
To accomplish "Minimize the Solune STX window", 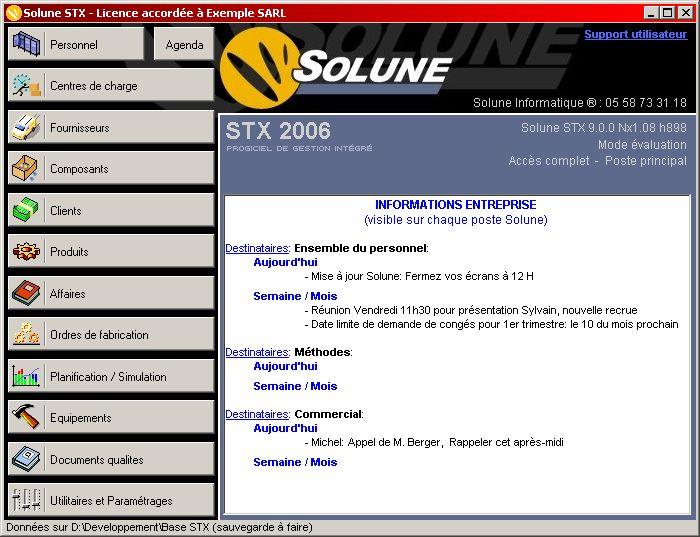I will pyautogui.click(x=651, y=12).
